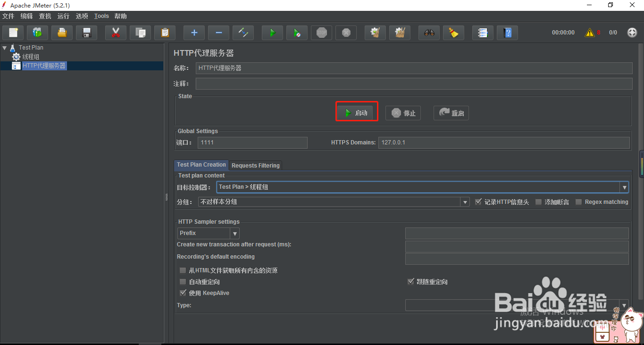This screenshot has height=345, width=644.
Task: Collapse the Test Plan tree node
Action: pyautogui.click(x=4, y=48)
